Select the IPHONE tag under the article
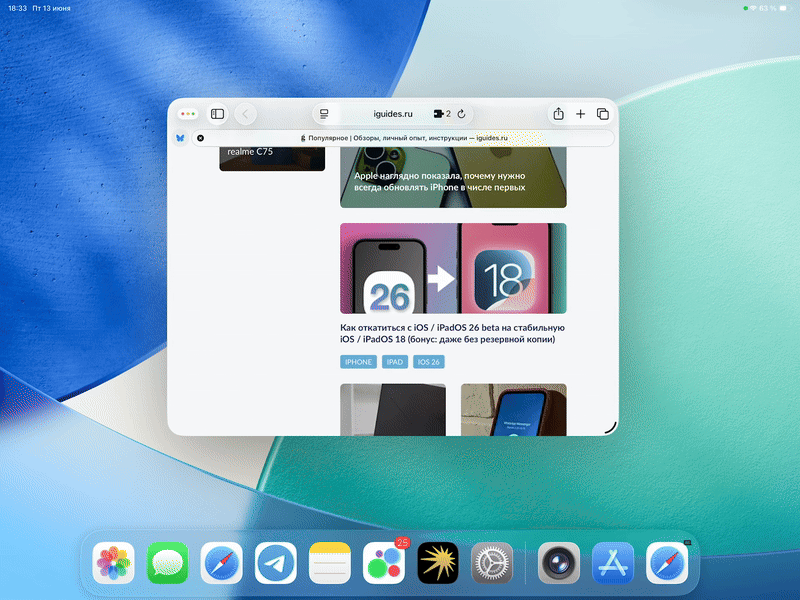The width and height of the screenshot is (800, 600). point(357,361)
